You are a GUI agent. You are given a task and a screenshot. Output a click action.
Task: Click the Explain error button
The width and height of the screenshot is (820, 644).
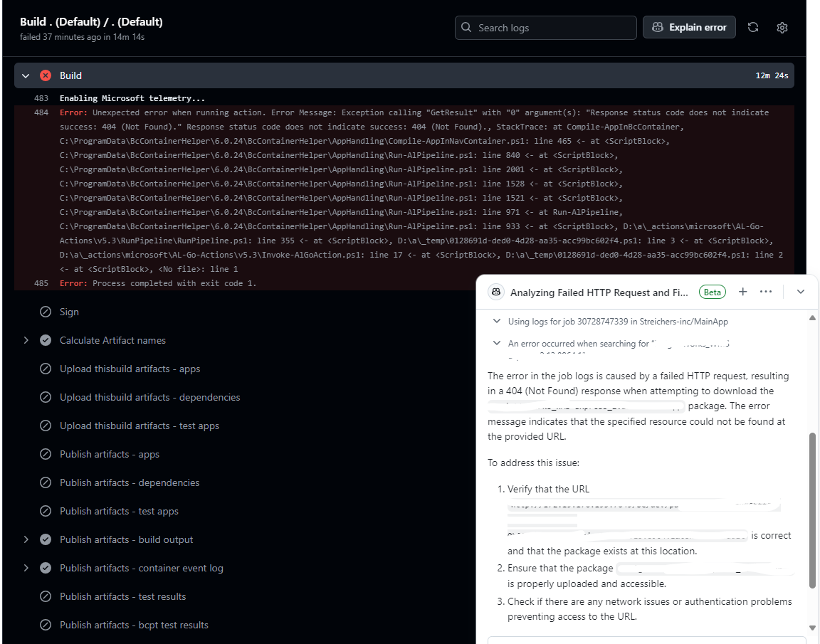(x=689, y=27)
